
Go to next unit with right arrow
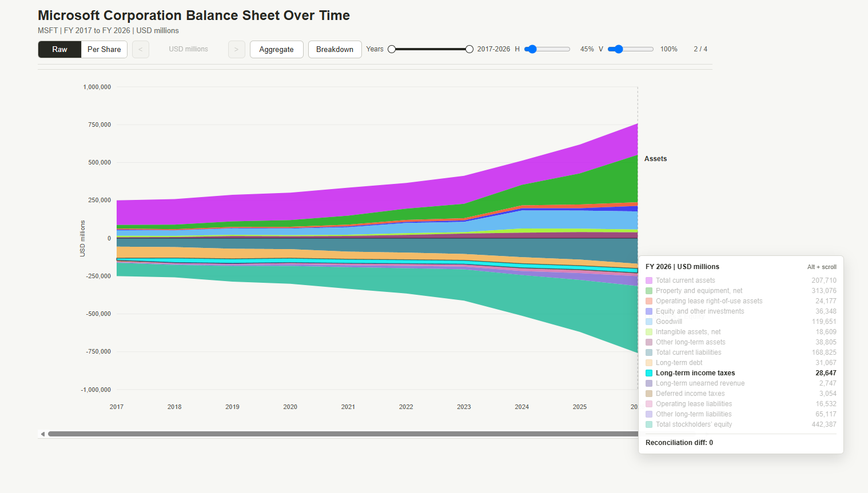pyautogui.click(x=237, y=50)
